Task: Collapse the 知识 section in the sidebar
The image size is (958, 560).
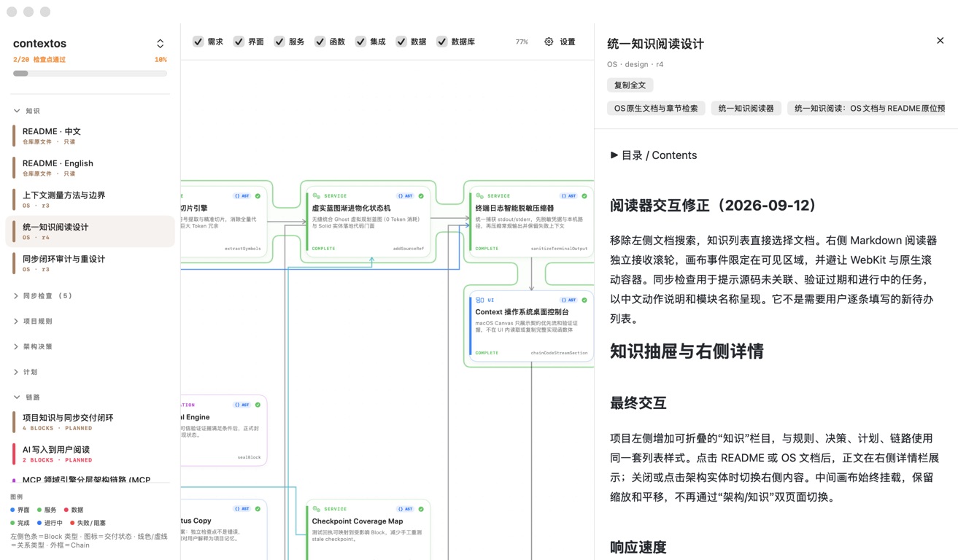Action: pos(17,111)
